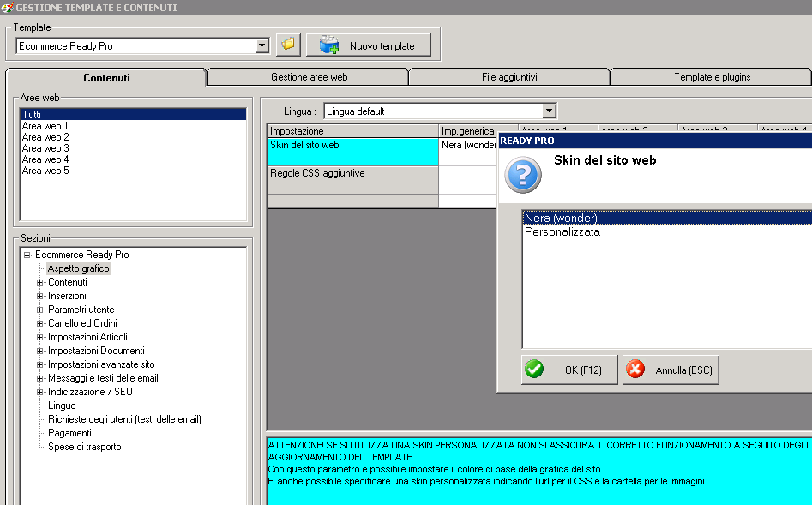Expand the Impostazioni Documenti node
The width and height of the screenshot is (812, 505).
click(x=40, y=351)
